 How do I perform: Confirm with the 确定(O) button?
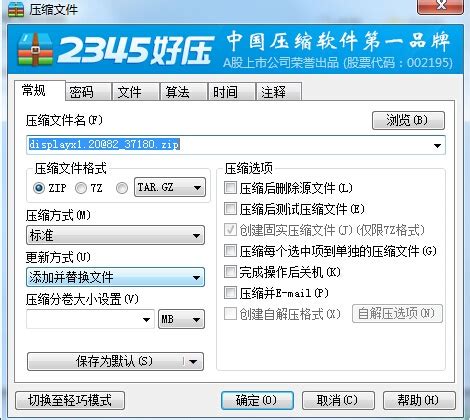[257, 400]
